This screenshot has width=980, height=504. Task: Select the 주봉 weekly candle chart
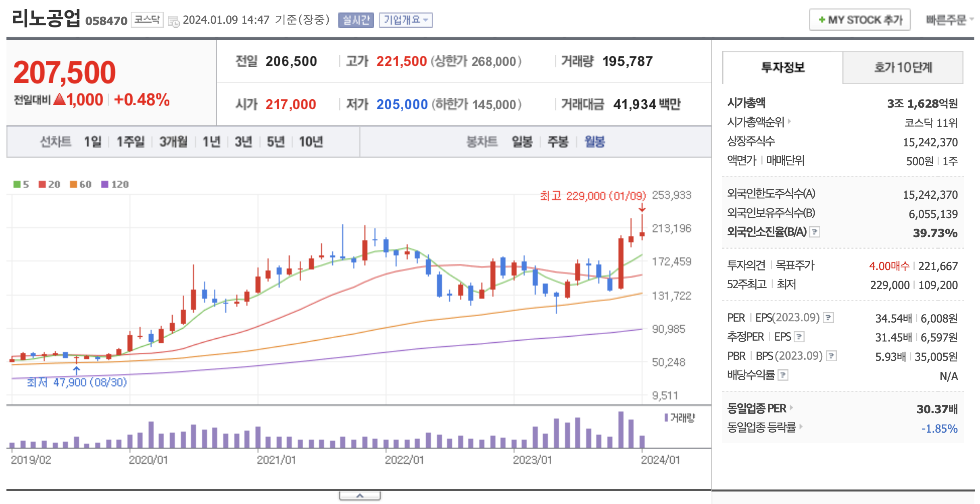coord(558,142)
